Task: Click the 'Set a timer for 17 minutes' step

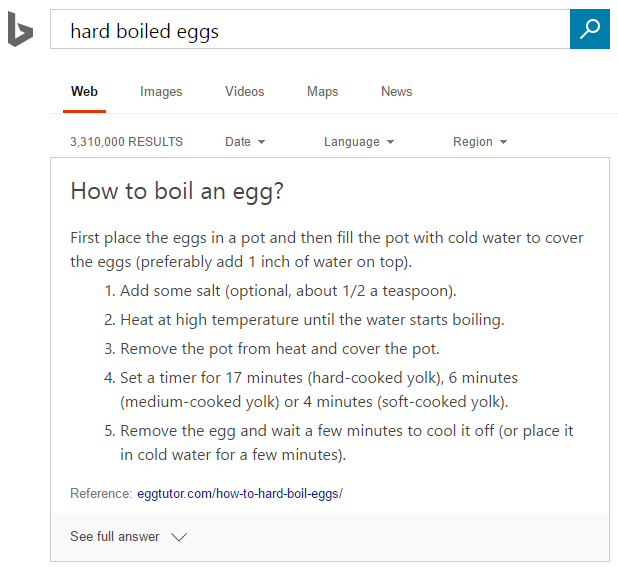Action: click(318, 378)
